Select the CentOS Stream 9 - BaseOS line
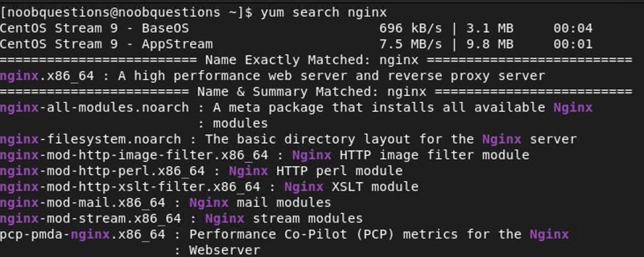Viewport: 644px width, 257px height. 296,28
